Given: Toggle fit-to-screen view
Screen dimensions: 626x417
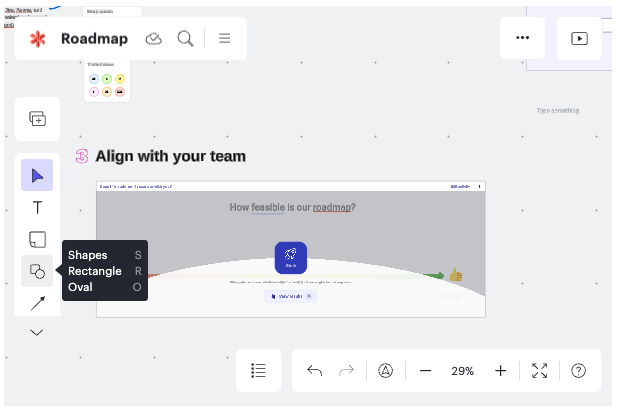Looking at the screenshot, I should coord(540,370).
